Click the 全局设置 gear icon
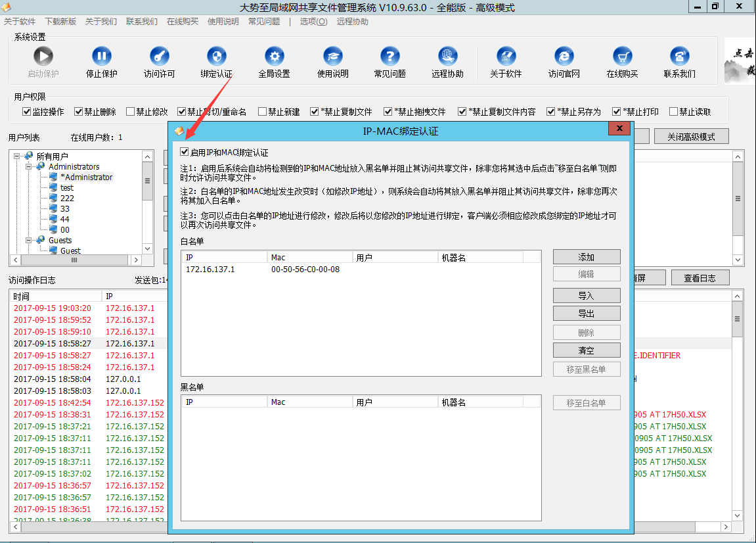The height and width of the screenshot is (543, 756). [274, 57]
